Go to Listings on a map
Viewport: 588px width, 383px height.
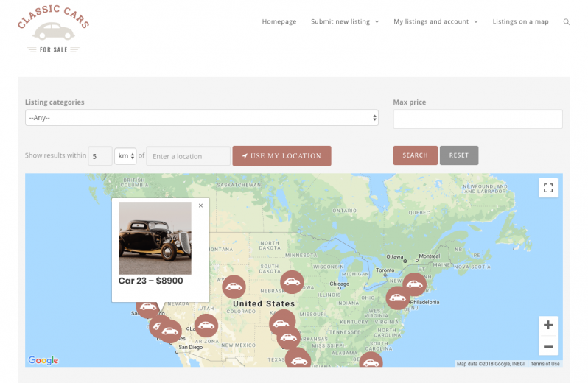coord(520,22)
